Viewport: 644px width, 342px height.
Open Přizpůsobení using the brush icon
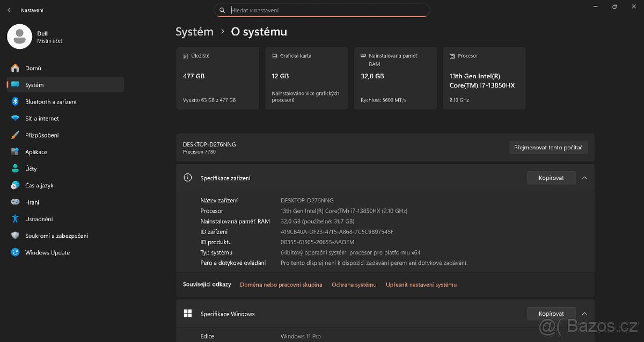(x=15, y=135)
